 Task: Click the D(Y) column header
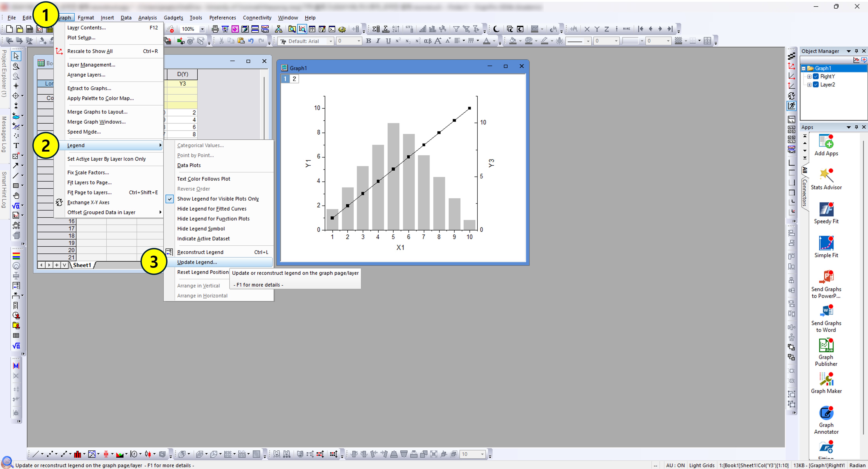(x=182, y=74)
